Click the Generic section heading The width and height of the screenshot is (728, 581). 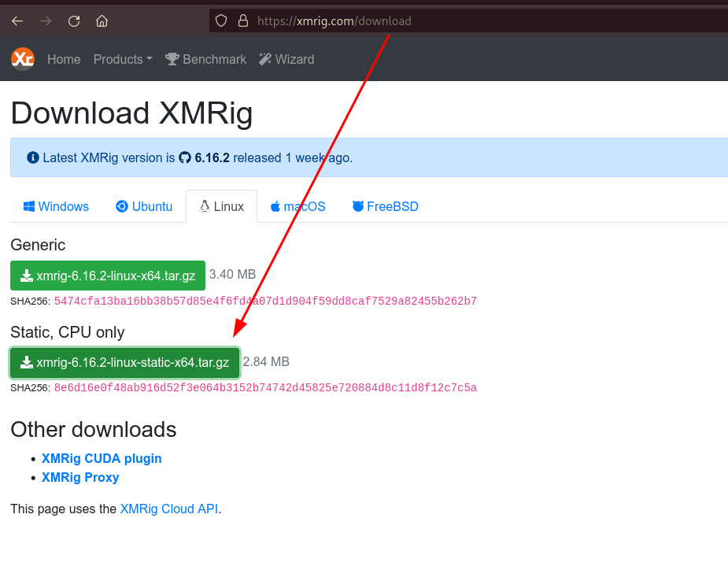38,245
